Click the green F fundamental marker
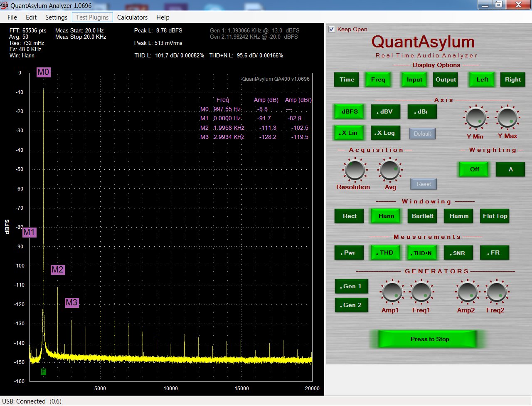Screen dimensions: 532x406 pyautogui.click(x=44, y=371)
